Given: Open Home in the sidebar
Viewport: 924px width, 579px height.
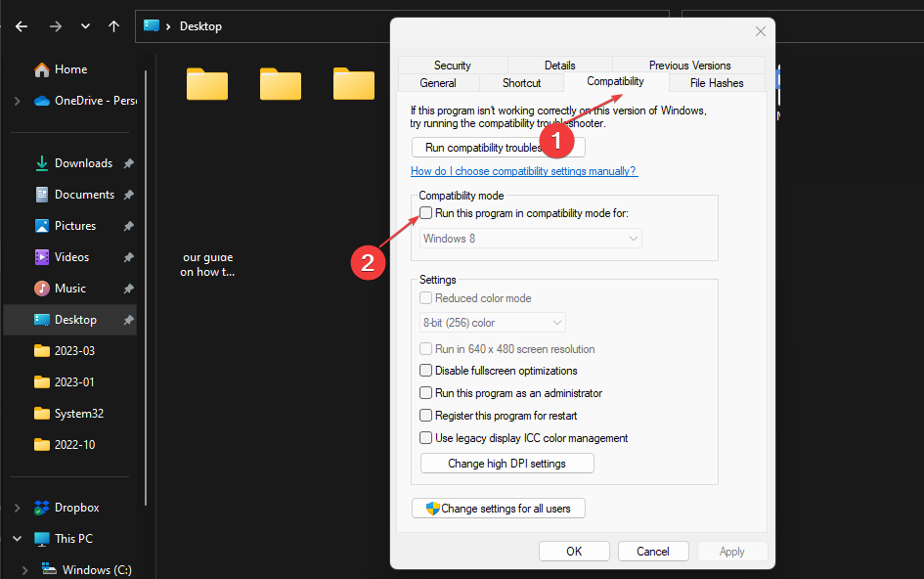Looking at the screenshot, I should pos(70,69).
